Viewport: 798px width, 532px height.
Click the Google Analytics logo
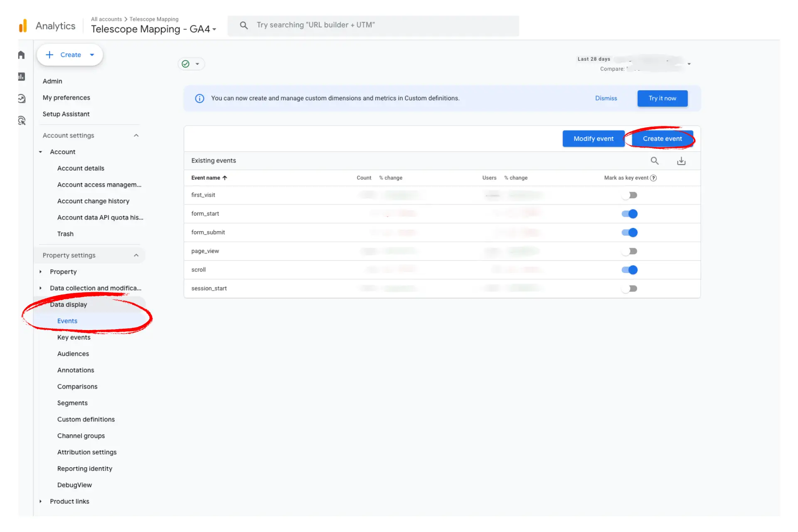(23, 26)
